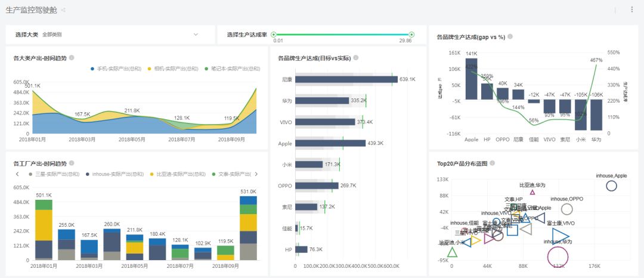
Task: Click info icon next to Top20产品分布蓝图
Action: pyautogui.click(x=492, y=163)
